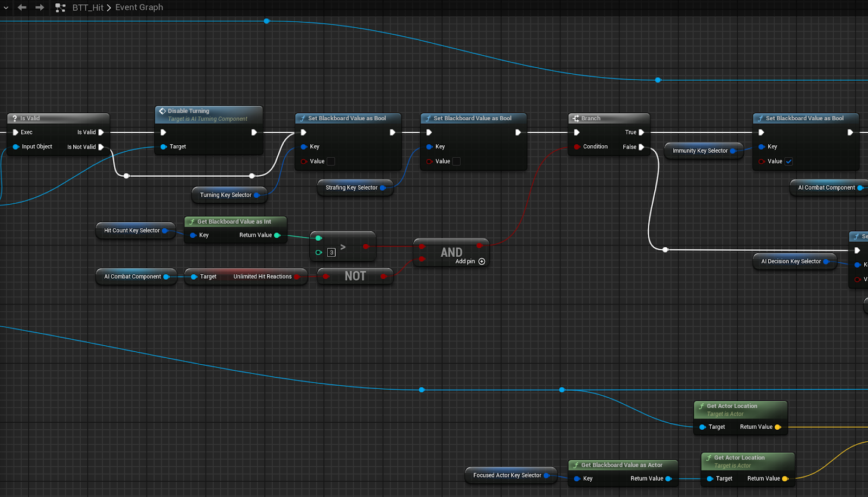Click exec output of second Set Blackboard Bool
Screen dimensions: 868x497
coord(518,132)
